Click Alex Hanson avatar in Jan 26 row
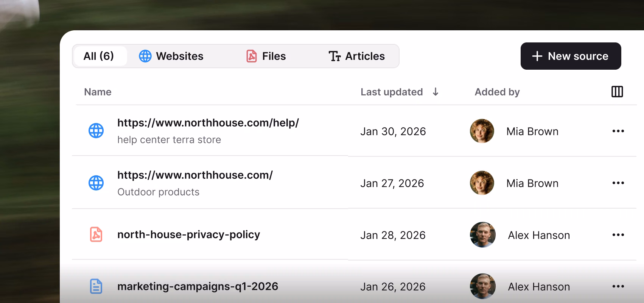 coord(483,286)
